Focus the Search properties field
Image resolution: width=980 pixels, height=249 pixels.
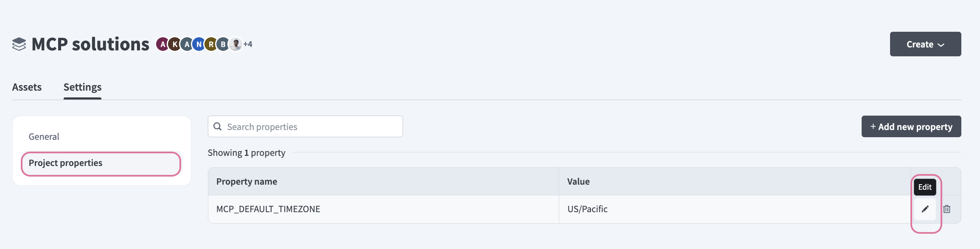click(312, 127)
